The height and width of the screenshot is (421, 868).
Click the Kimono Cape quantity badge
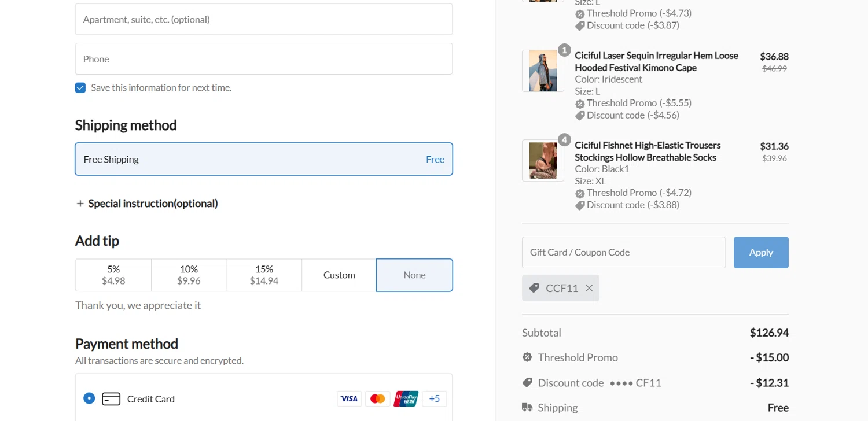coord(564,50)
